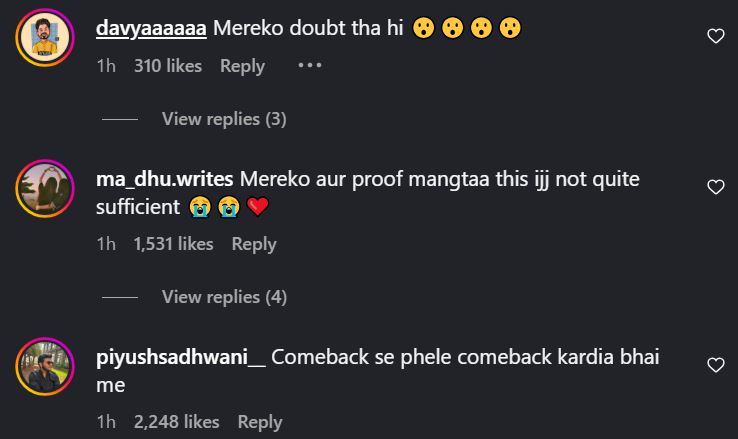This screenshot has width=738, height=439.
Task: Reply to piyushsadhwani__'s comment
Action: pos(260,422)
